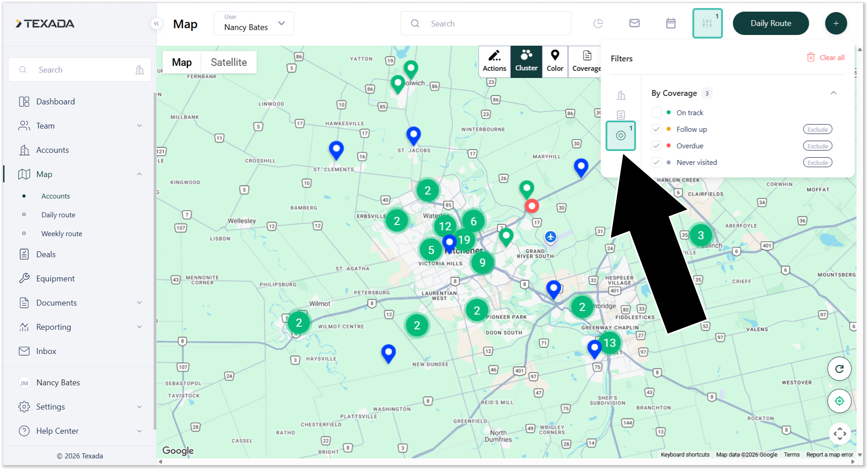Click Clear all filters
This screenshot has height=470, width=868.
point(826,58)
